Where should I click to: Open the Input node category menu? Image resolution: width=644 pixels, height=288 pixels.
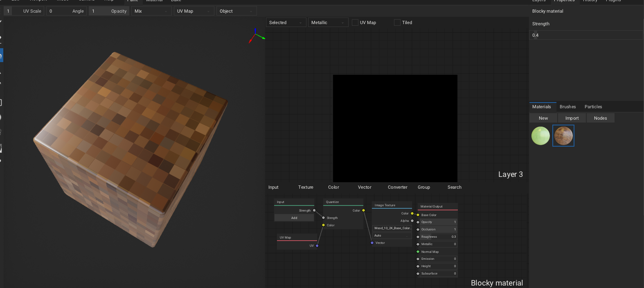pyautogui.click(x=273, y=187)
